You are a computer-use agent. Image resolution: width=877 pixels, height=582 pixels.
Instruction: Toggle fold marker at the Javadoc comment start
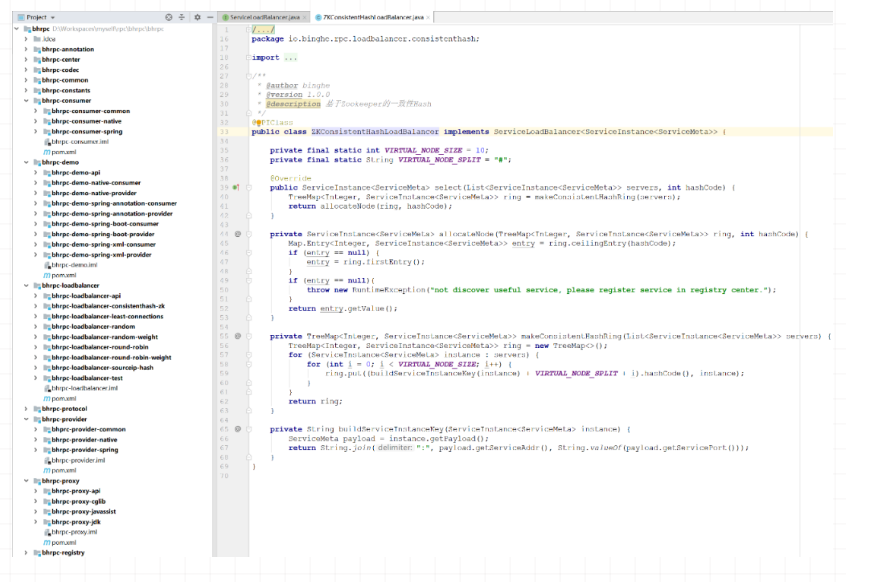[248, 75]
